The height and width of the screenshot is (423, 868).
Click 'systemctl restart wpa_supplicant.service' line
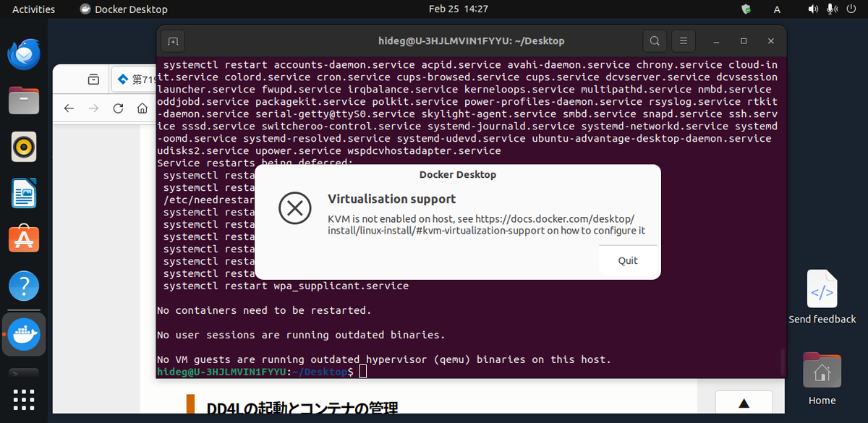[286, 286]
